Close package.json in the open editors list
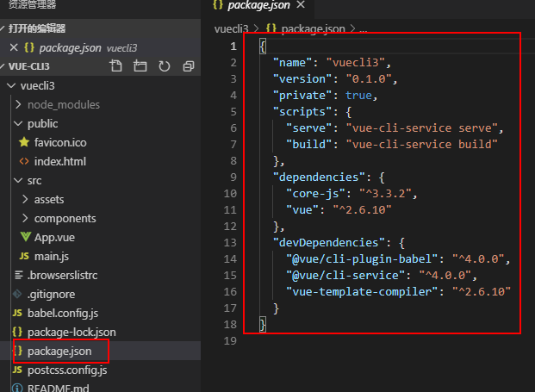 [14, 47]
